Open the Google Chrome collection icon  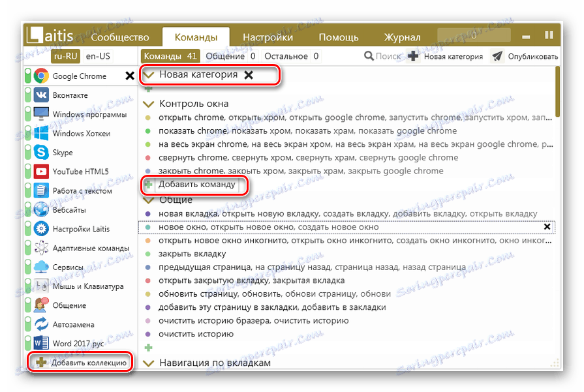pyautogui.click(x=41, y=76)
